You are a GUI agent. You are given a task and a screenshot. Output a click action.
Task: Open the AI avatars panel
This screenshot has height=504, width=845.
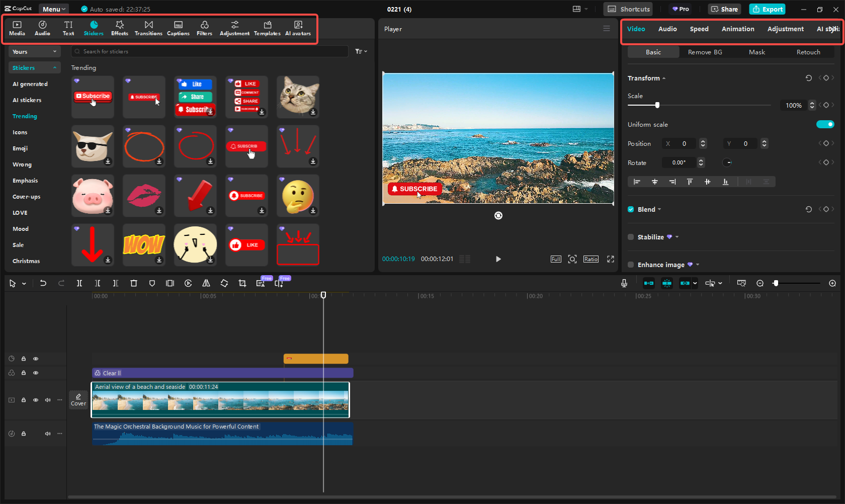point(298,28)
